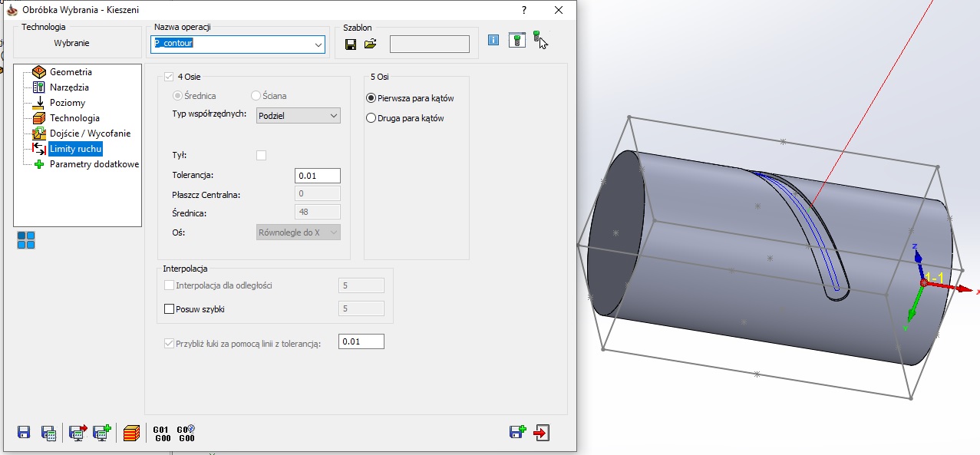This screenshot has height=455, width=980.
Task: Click the four-blue-squares icon below the tree
Action: point(26,240)
